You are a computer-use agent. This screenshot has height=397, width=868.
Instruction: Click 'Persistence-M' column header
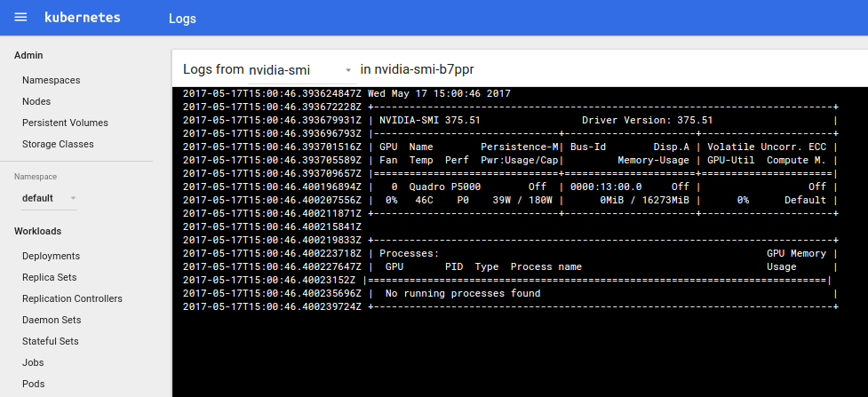coord(519,147)
